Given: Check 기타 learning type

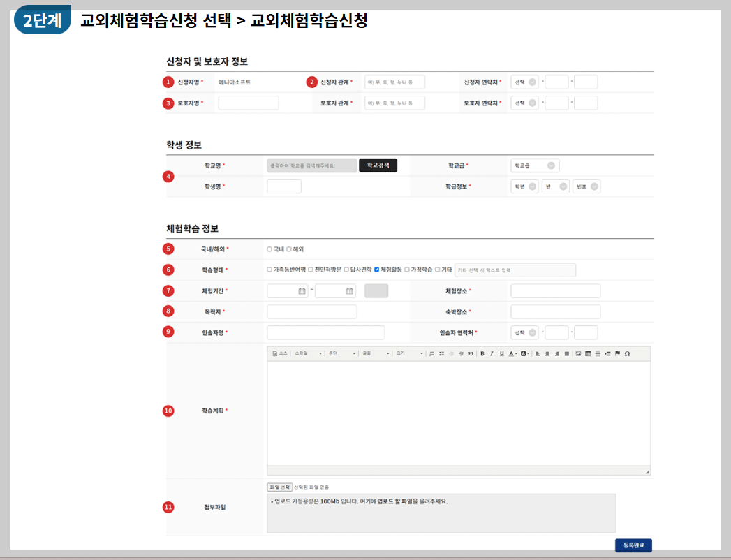Looking at the screenshot, I should coord(437,270).
